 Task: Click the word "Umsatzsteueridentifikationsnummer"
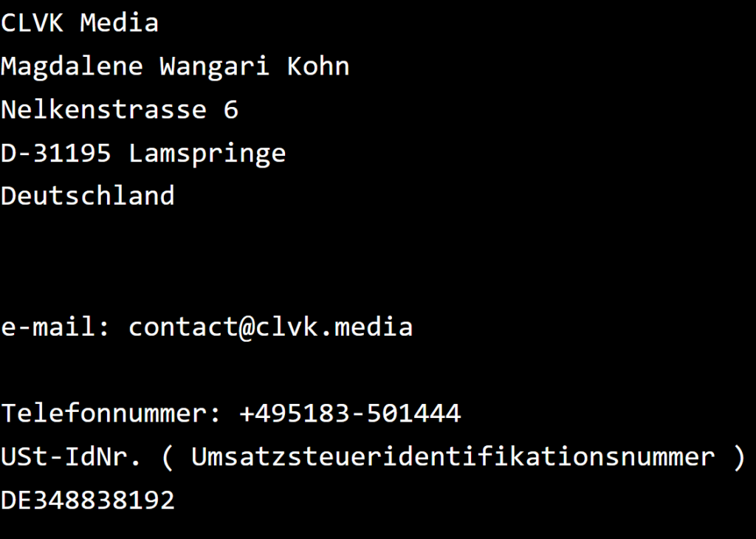[453, 457]
